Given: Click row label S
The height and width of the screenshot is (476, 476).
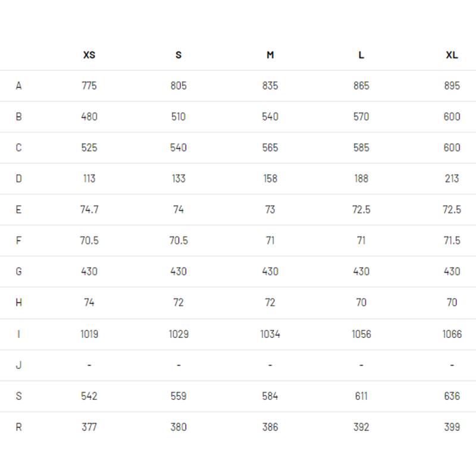Looking at the screenshot, I should (19, 396).
